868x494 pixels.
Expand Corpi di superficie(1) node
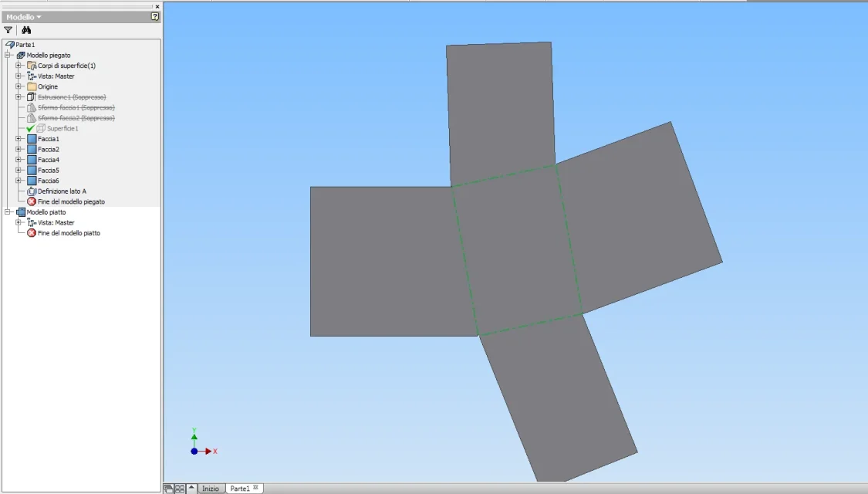click(19, 66)
